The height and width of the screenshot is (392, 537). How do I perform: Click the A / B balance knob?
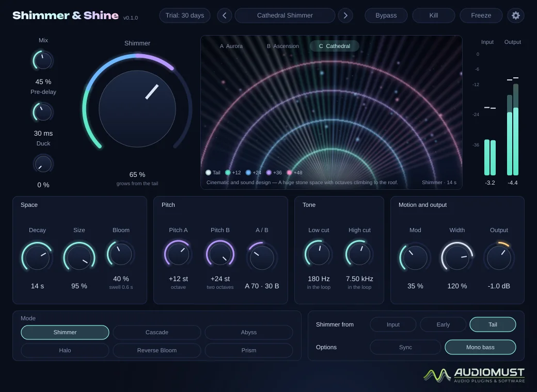coord(262,257)
